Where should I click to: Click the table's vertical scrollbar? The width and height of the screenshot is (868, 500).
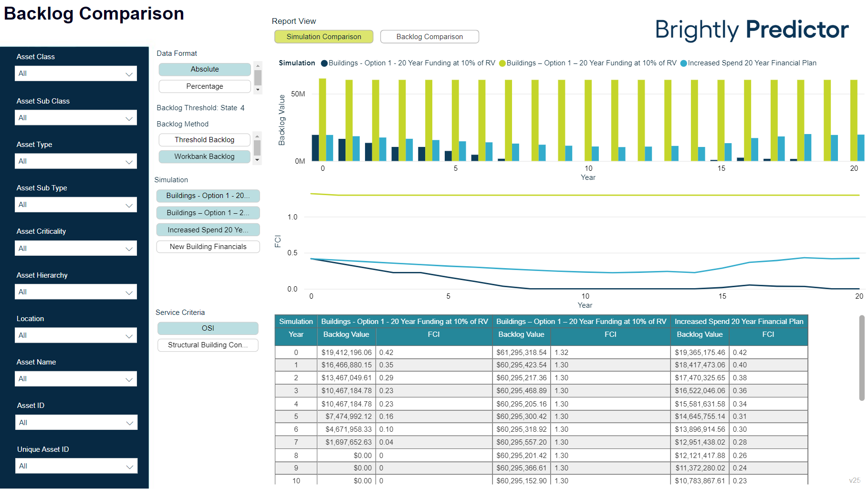[861, 358]
